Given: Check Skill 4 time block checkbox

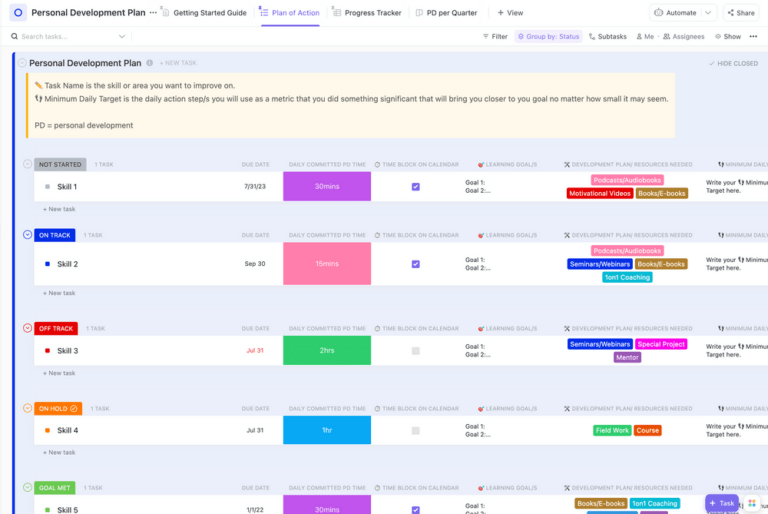Looking at the screenshot, I should pyautogui.click(x=416, y=431).
